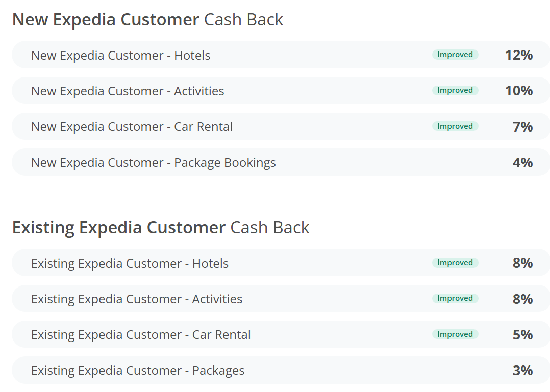
Task: Click the New Expedia Customer Cash Back heading
Action: [x=147, y=19]
